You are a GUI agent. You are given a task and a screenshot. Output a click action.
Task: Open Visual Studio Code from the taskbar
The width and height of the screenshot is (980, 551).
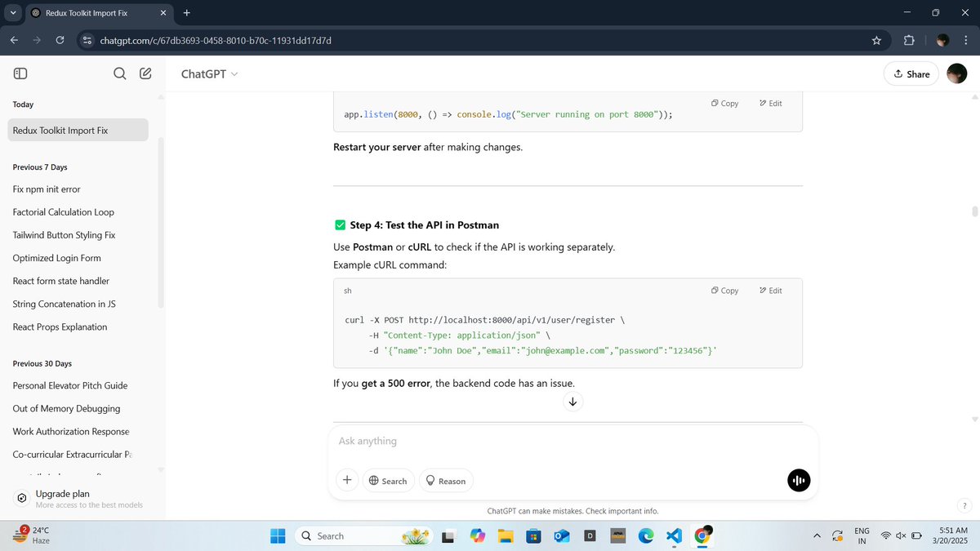[674, 535]
